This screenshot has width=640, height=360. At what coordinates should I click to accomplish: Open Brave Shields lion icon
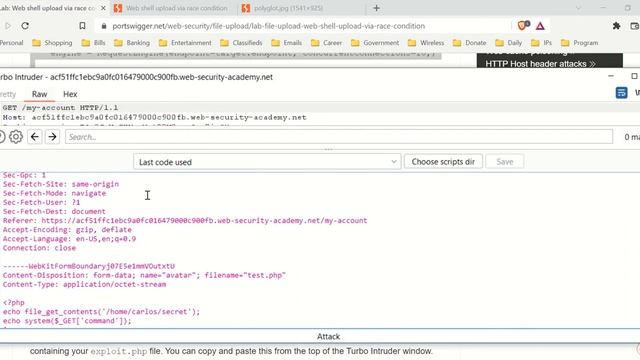[522, 26]
